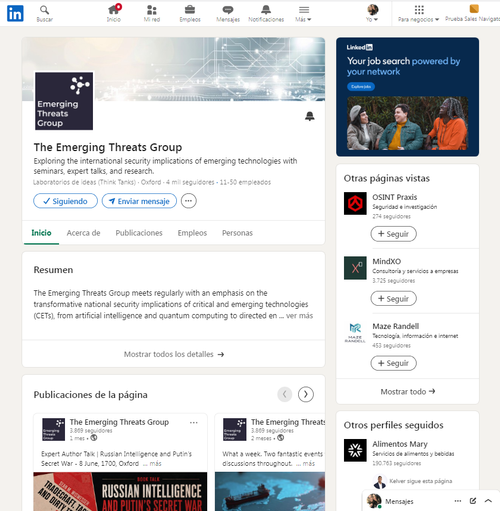The height and width of the screenshot is (511, 500).
Task: Switch to Personas tab
Action: pyautogui.click(x=237, y=233)
